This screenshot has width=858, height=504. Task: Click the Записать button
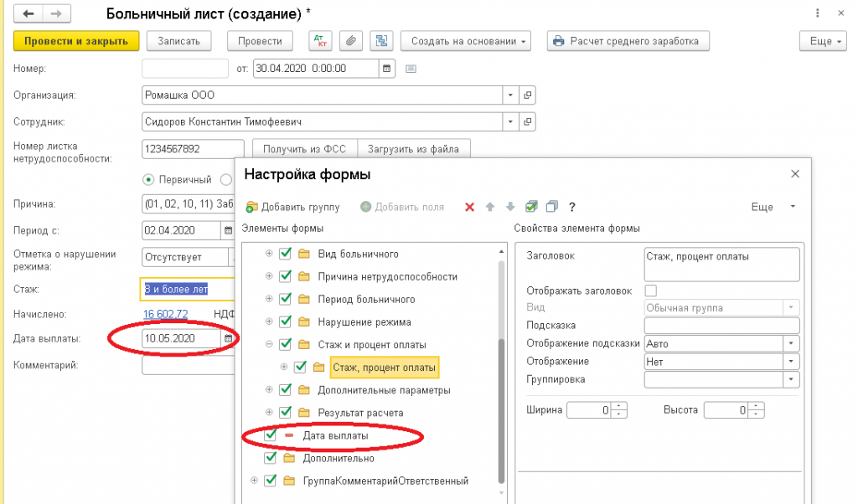coord(179,41)
